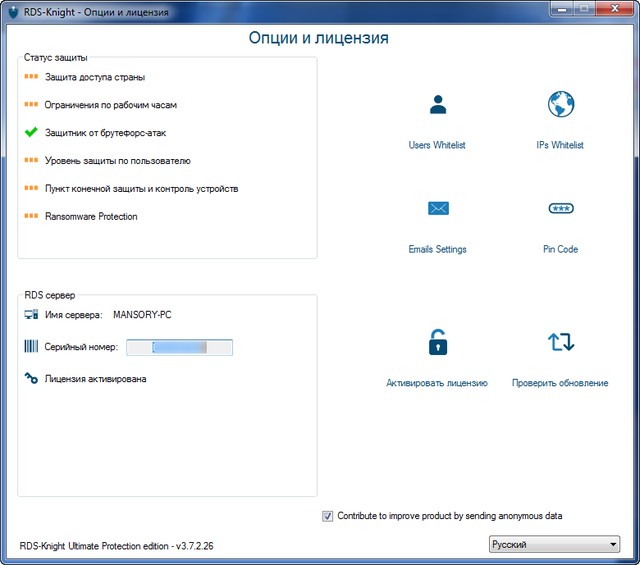Click the barcode icon beside Серийный номер
This screenshot has height=565, width=640.
point(31,346)
